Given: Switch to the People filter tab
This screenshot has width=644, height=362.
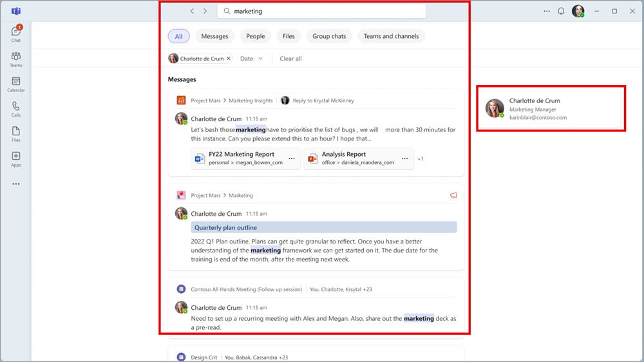Looking at the screenshot, I should pos(255,36).
